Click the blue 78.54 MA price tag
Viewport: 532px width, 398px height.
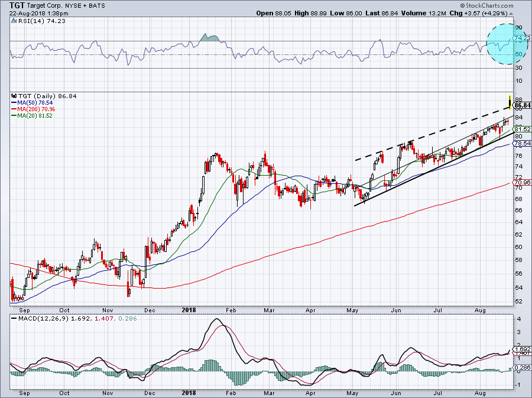pyautogui.click(x=522, y=144)
